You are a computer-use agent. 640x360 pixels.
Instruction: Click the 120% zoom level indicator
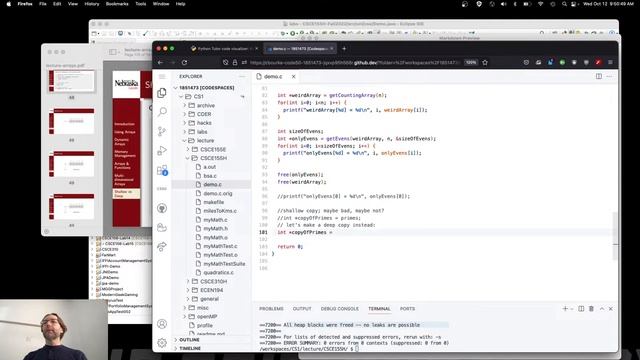[x=471, y=62]
